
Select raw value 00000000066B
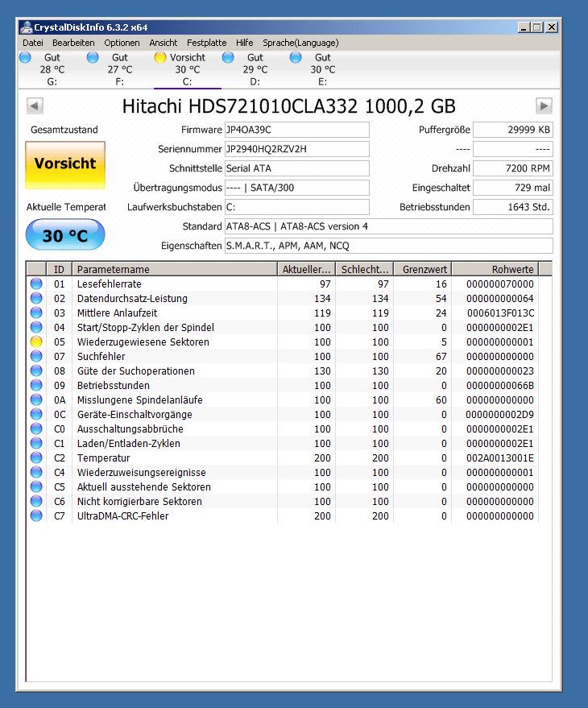click(500, 386)
